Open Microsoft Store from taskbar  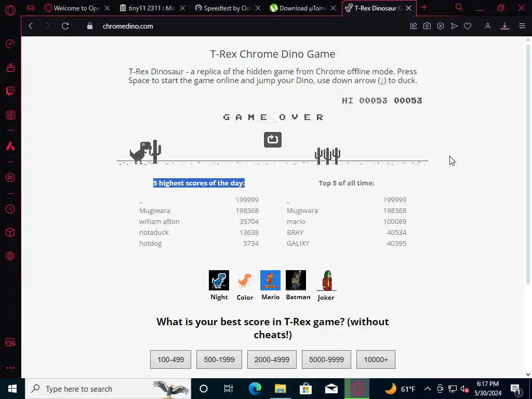point(305,389)
